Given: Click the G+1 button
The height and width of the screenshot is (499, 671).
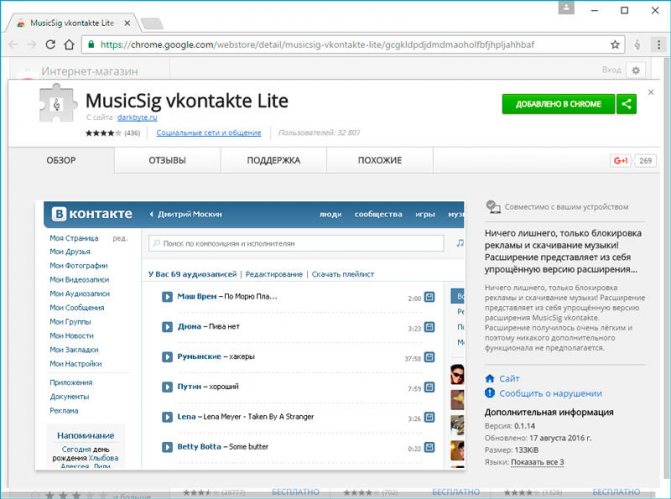Looking at the screenshot, I should (x=621, y=160).
